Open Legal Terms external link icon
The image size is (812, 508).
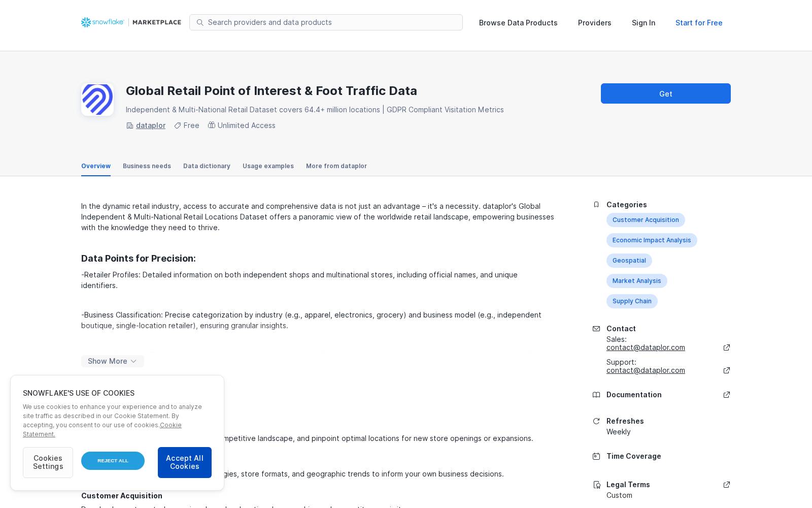727,485
